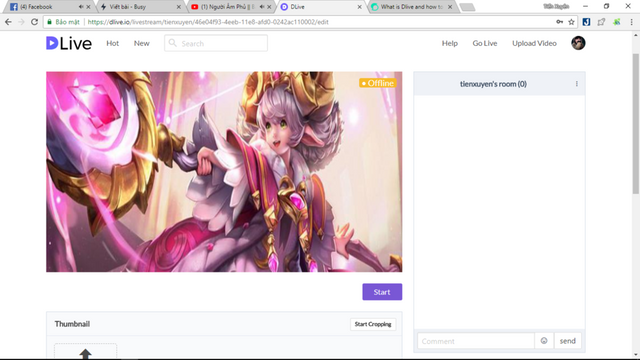This screenshot has width=640, height=360.
Task: Open the user profile avatar menu
Action: click(578, 43)
